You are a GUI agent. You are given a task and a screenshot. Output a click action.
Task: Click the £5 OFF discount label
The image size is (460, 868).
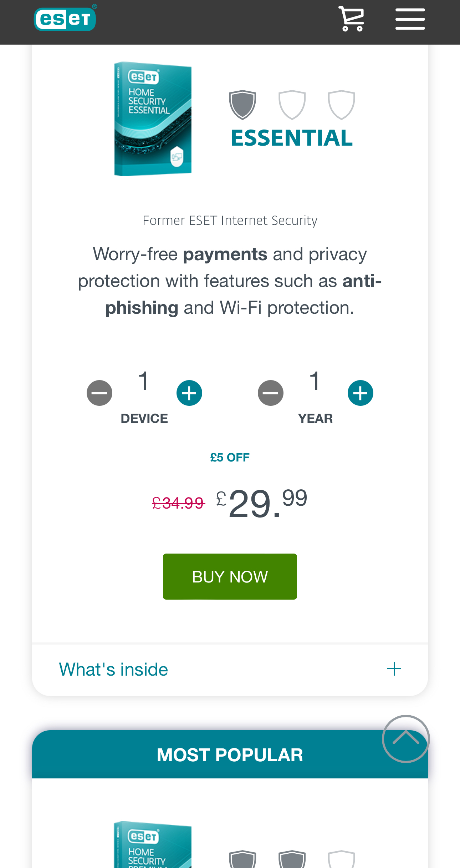[230, 458]
